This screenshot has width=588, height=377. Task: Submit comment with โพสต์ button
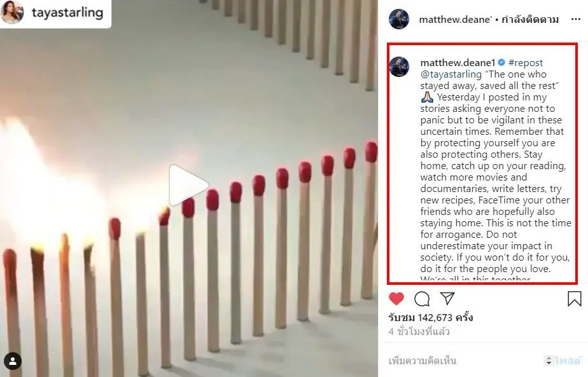point(567,361)
